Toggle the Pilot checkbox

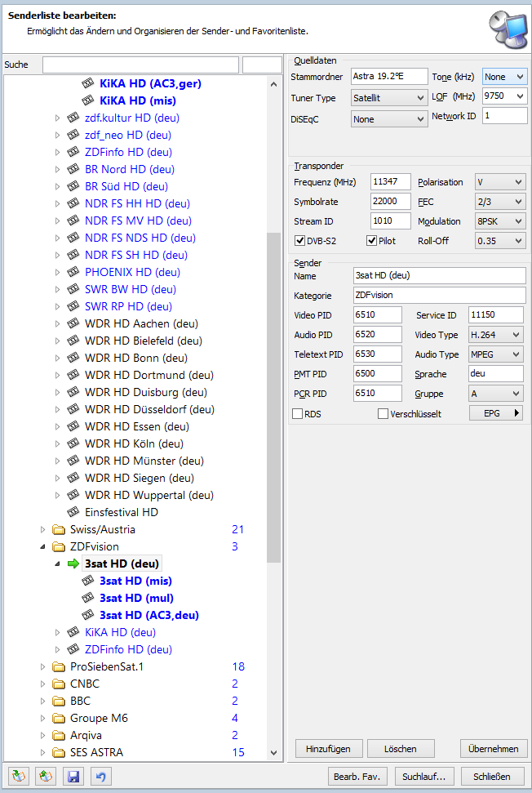click(x=372, y=241)
